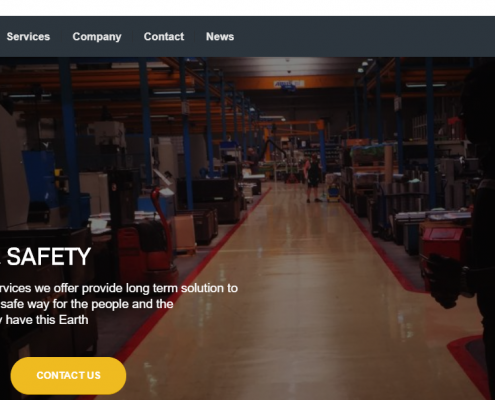The image size is (495, 400).
Task: Click the red storage bin on the right
Action: pyautogui.click(x=442, y=242)
